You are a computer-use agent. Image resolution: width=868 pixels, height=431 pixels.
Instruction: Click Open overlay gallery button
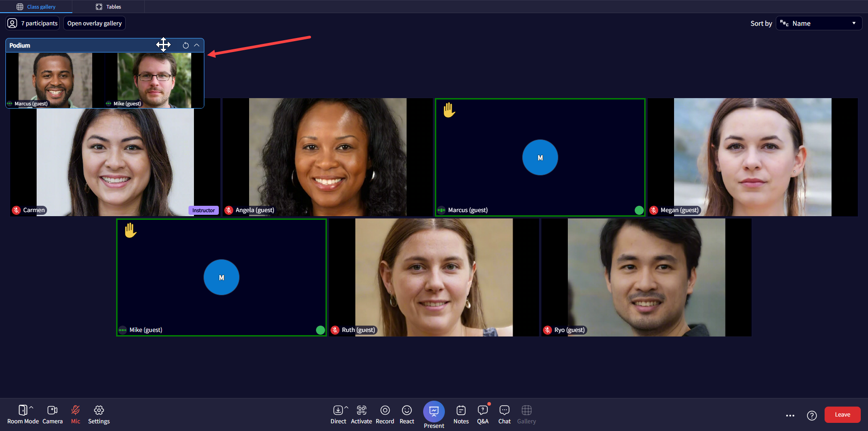pos(94,24)
